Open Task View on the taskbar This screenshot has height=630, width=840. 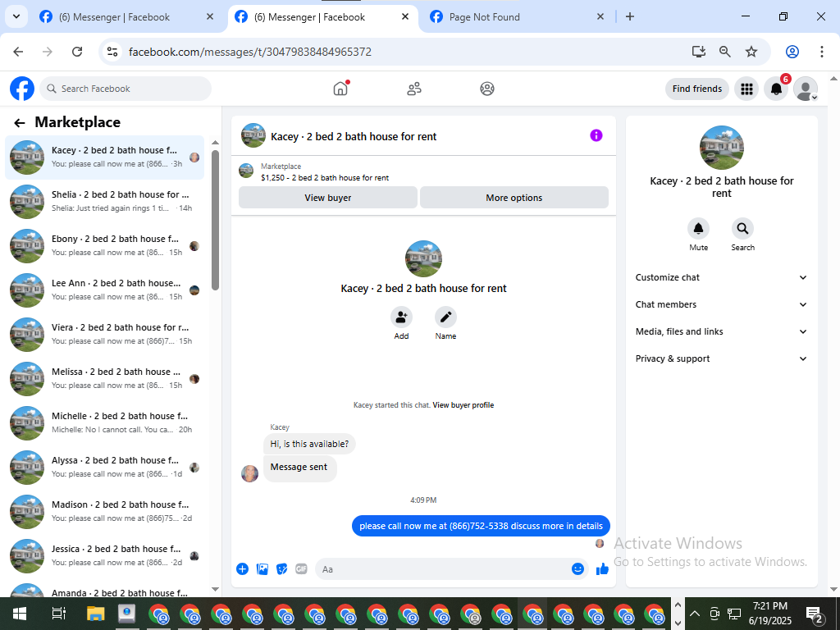coord(58,614)
